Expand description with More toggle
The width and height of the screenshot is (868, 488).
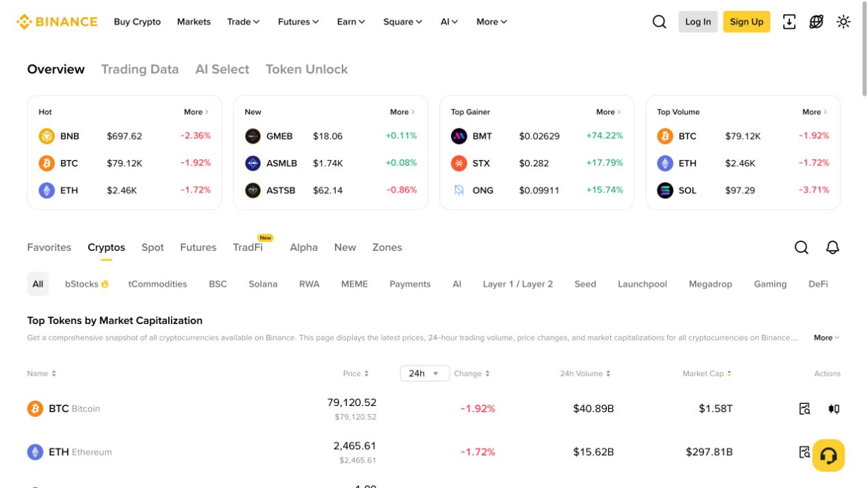pyautogui.click(x=826, y=338)
